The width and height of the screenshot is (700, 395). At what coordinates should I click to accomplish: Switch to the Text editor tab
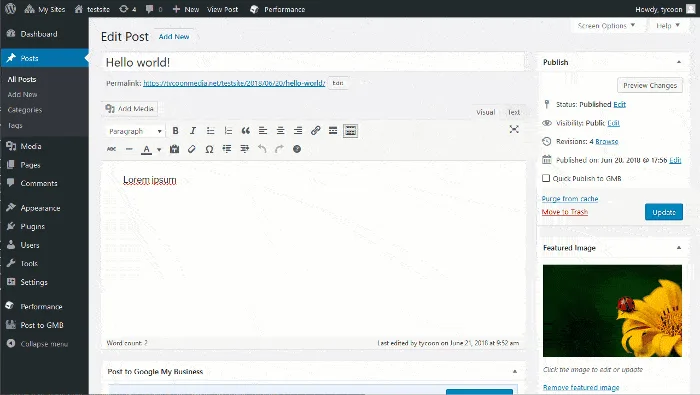pyautogui.click(x=513, y=112)
